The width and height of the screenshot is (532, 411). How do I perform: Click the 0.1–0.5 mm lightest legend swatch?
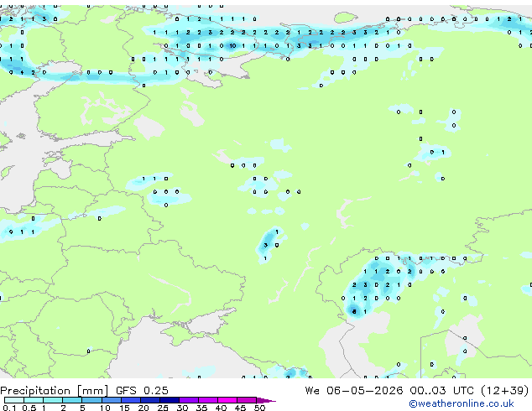click(14, 400)
